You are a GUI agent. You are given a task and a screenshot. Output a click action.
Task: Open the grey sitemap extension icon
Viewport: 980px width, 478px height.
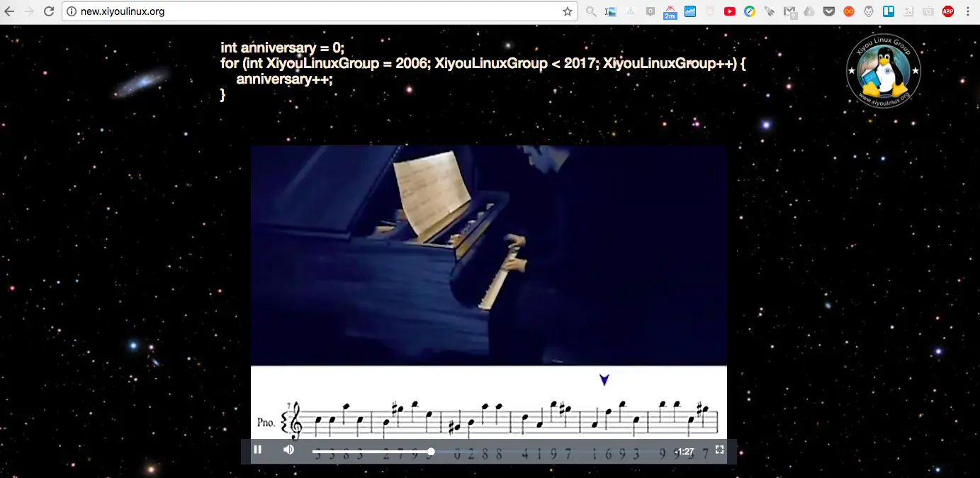(631, 11)
